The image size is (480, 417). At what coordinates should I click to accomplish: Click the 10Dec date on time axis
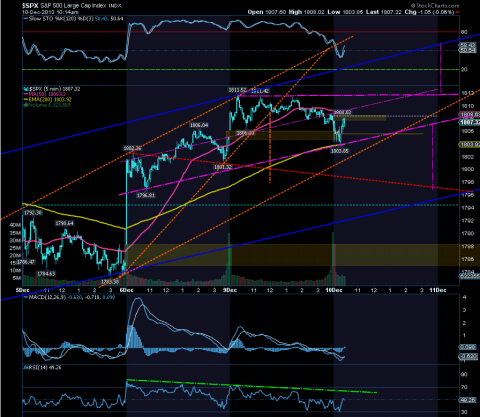(x=334, y=290)
